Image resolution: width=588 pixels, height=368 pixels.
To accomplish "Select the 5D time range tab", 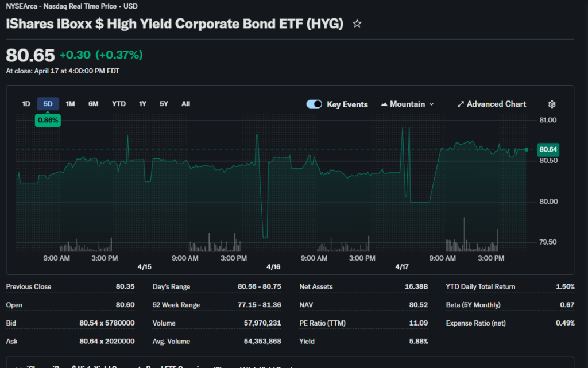I will 48,104.
